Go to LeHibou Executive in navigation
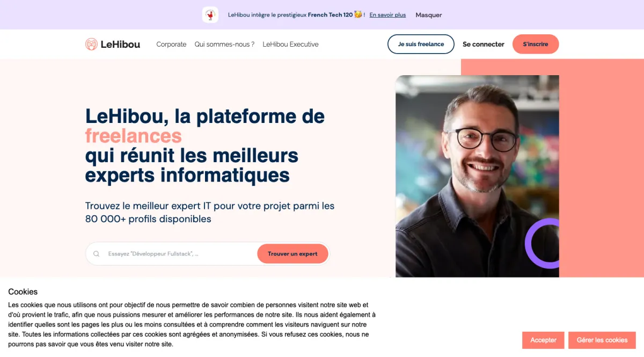Viewport: 644px width, 357px height. pyautogui.click(x=290, y=45)
